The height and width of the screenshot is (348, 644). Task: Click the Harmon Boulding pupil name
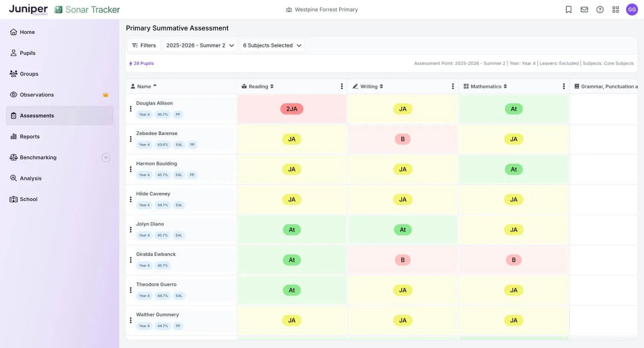tap(156, 164)
